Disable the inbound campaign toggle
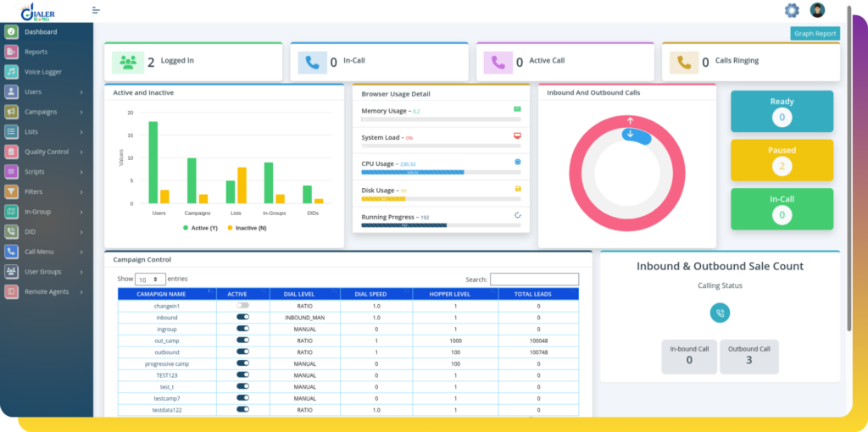This screenshot has height=432, width=868. [x=243, y=317]
